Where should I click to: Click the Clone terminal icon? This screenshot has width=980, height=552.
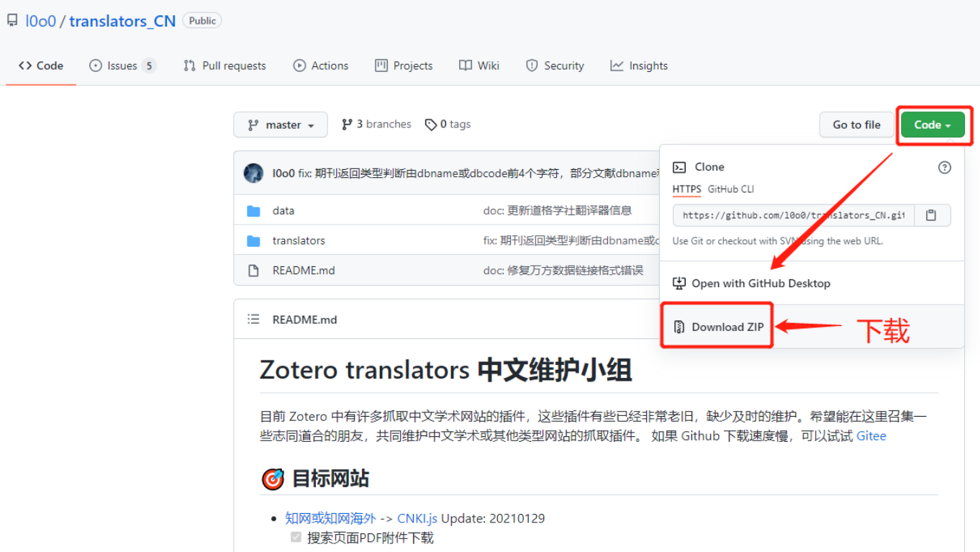click(x=679, y=167)
